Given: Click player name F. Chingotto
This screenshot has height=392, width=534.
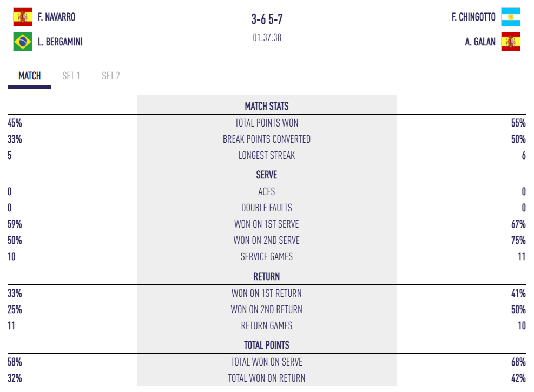Looking at the screenshot, I should click(x=473, y=17).
